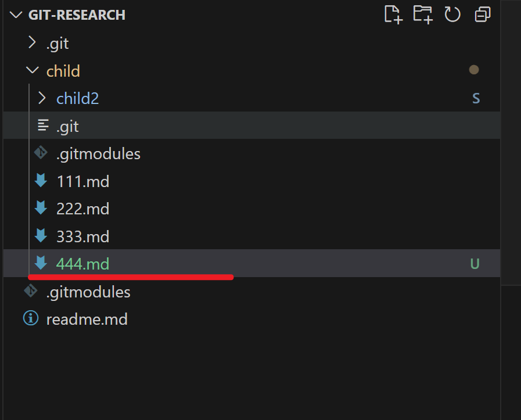Collapse the GIT-RESEARCH root section
521x420 pixels.
coord(17,15)
